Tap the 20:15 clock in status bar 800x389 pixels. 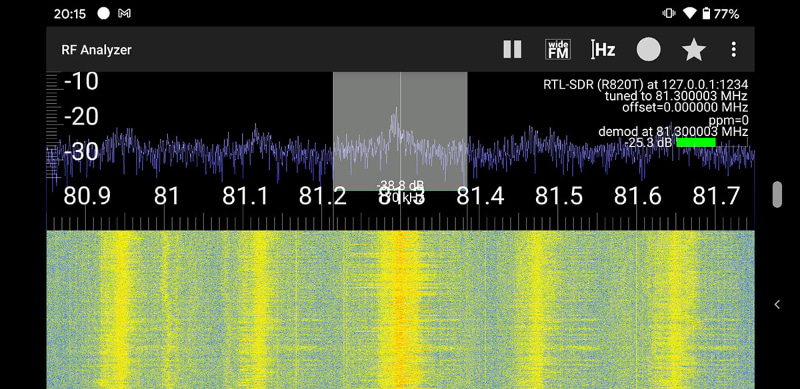click(70, 14)
